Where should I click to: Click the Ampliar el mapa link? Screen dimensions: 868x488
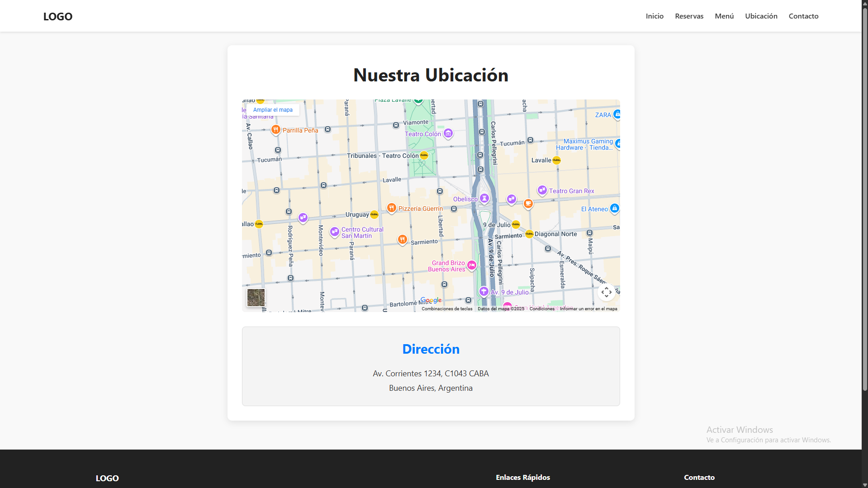pos(273,110)
